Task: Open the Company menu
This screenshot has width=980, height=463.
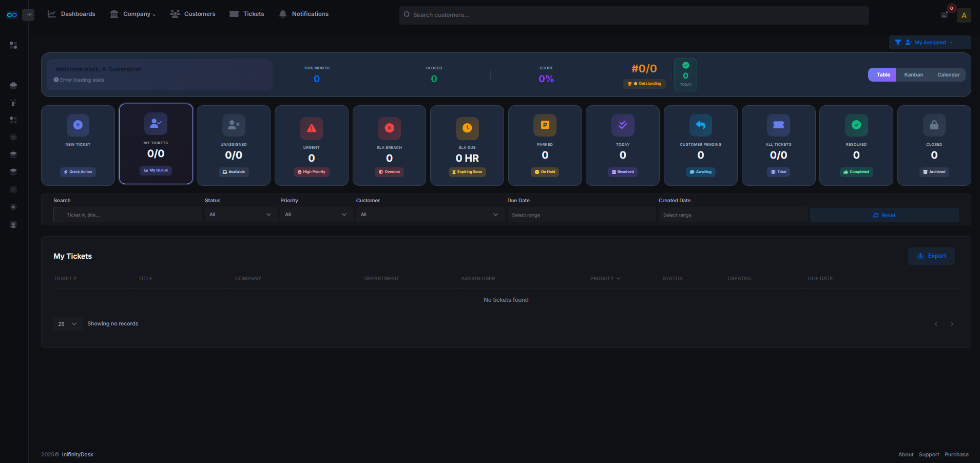Action: pyautogui.click(x=132, y=14)
